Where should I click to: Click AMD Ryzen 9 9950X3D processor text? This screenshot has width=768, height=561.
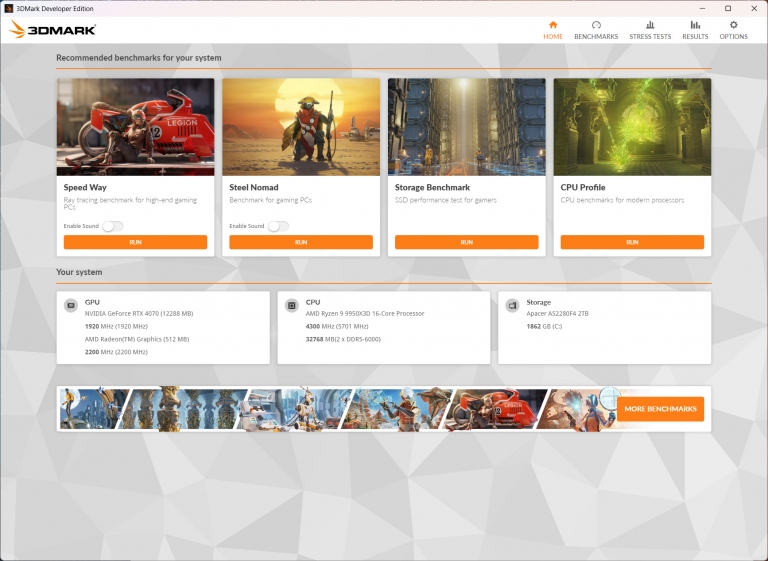point(365,314)
